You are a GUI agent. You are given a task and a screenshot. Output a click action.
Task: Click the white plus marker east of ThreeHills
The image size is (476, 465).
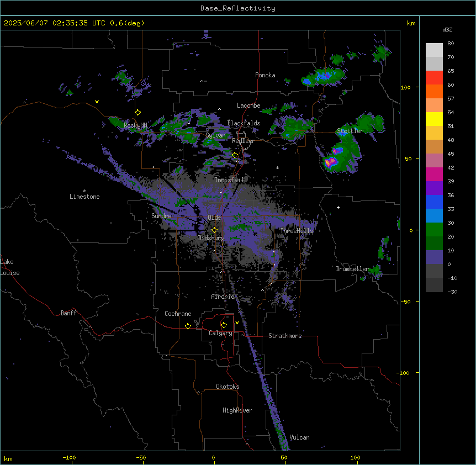click(338, 207)
